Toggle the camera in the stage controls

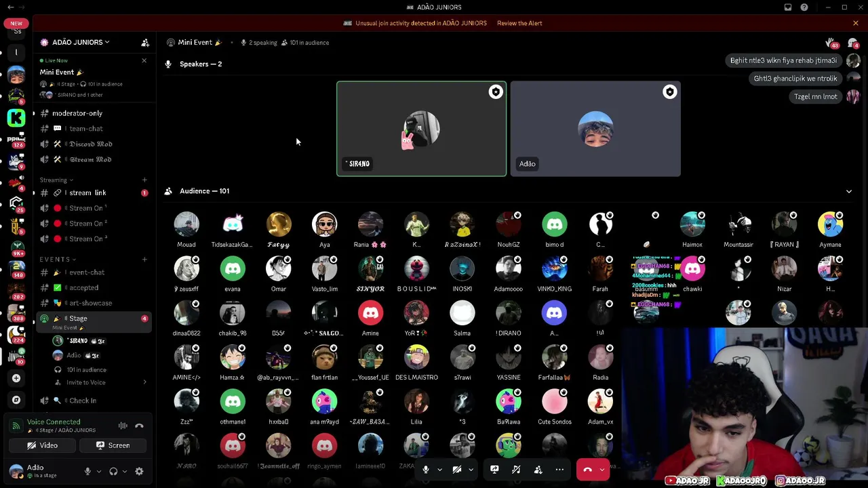point(457,469)
